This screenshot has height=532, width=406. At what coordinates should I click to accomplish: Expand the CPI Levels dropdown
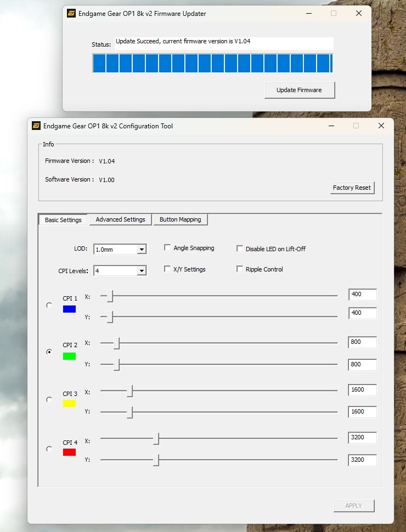point(120,271)
